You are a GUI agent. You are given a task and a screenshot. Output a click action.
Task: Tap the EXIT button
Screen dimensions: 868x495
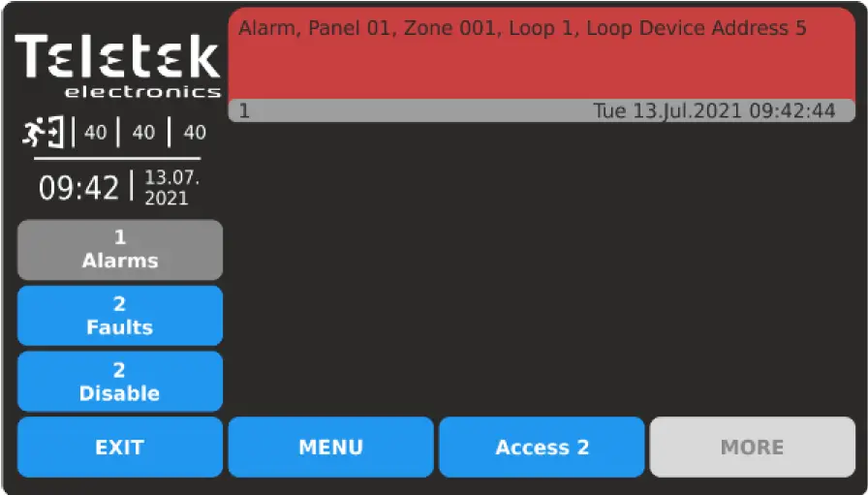[120, 447]
